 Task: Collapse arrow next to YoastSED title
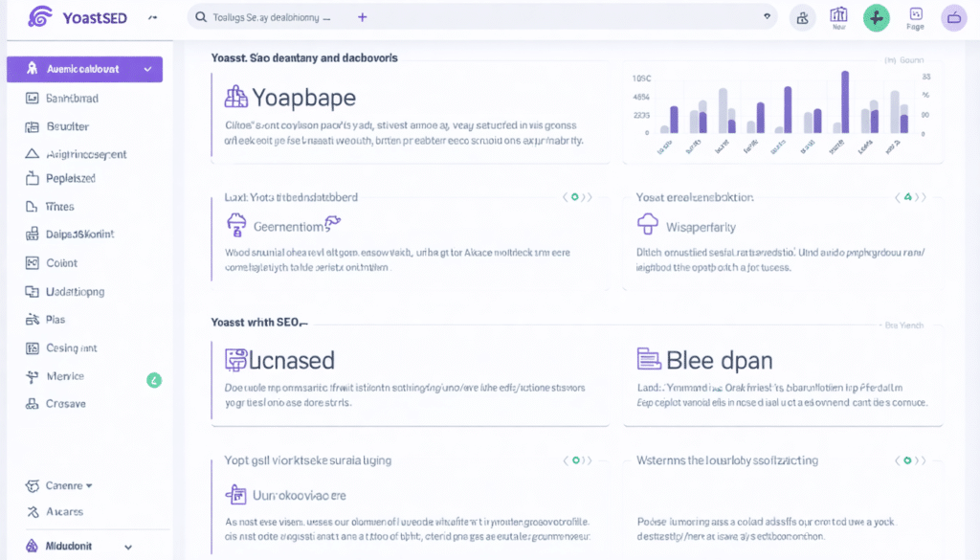[152, 17]
